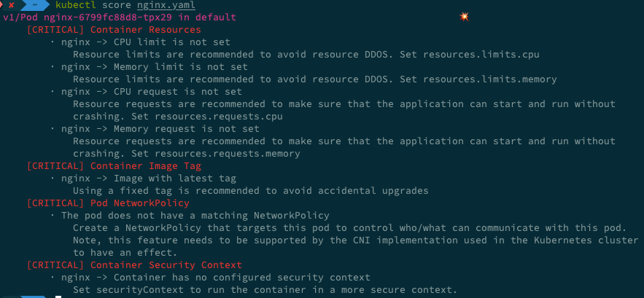Click the kubectl command word
Screen dimensions: 644x298
point(76,4)
